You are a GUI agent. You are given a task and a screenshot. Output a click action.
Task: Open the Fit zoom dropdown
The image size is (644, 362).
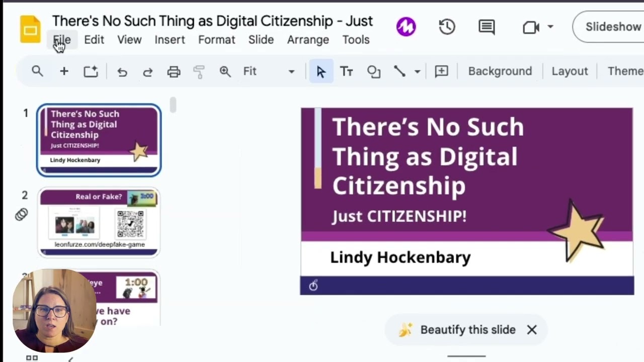pyautogui.click(x=269, y=71)
